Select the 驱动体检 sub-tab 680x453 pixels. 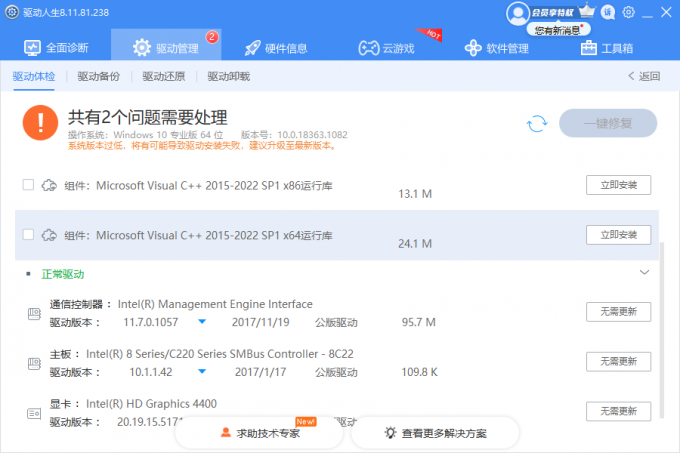(x=34, y=76)
